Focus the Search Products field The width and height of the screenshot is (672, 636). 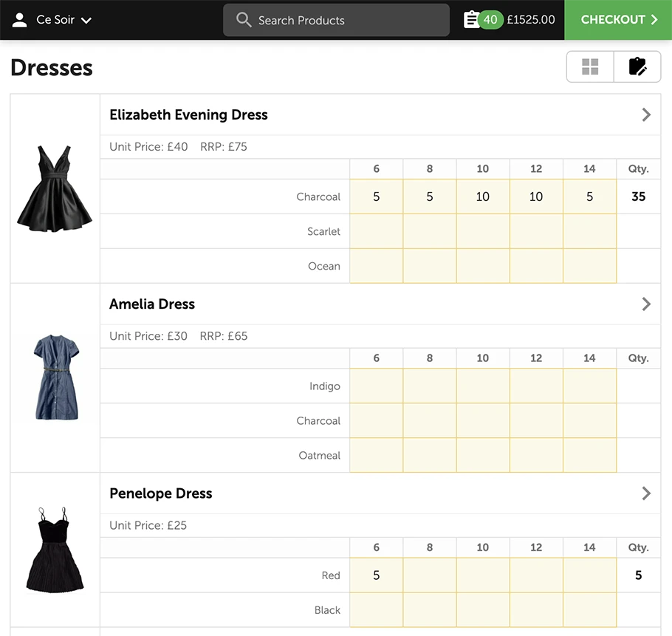point(347,20)
